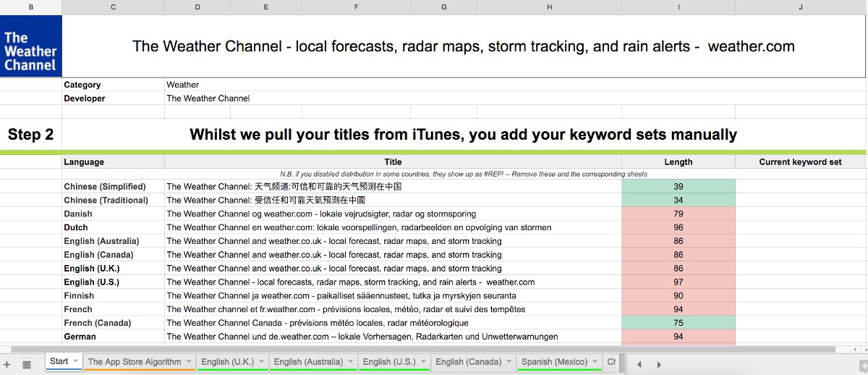Select the Finnish title 'ja weather.com' cell

[393, 296]
